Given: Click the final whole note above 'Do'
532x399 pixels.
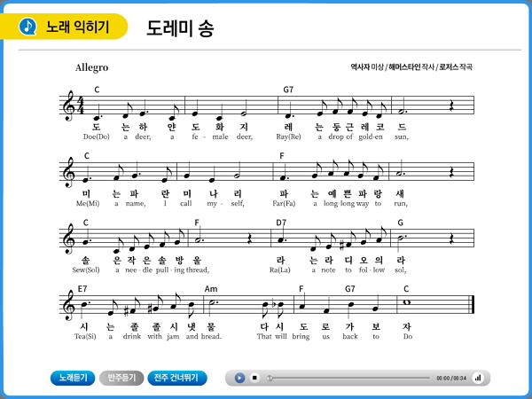Looking at the screenshot, I should pyautogui.click(x=407, y=302).
